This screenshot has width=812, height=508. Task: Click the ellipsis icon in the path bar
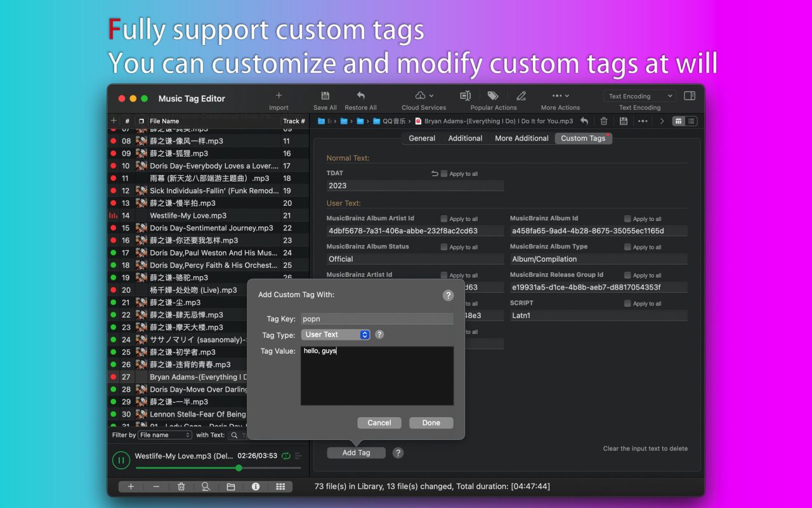pyautogui.click(x=643, y=121)
